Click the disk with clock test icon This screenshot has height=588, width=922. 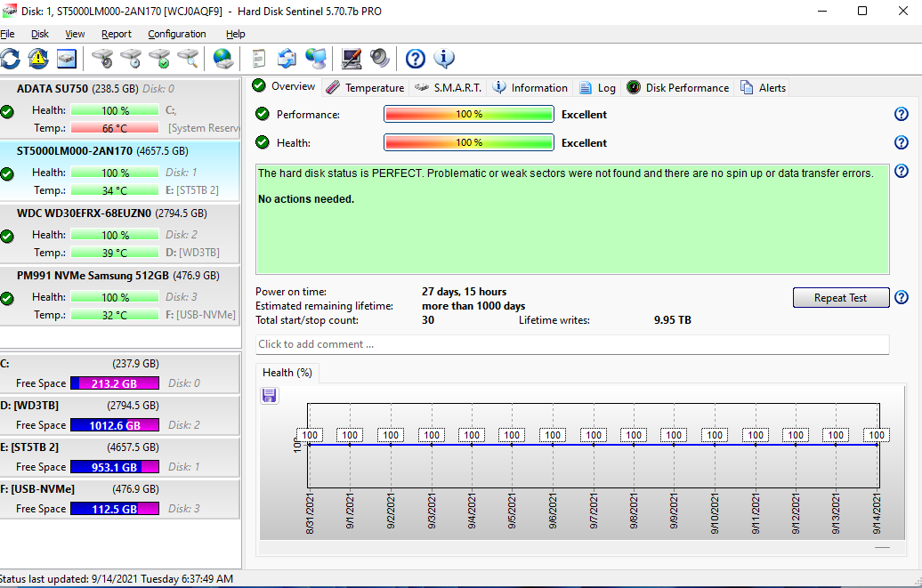(131, 58)
